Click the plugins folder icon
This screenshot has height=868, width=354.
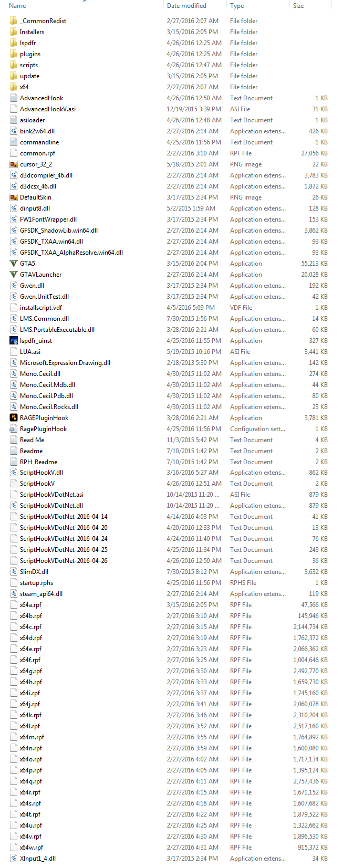tap(14, 54)
